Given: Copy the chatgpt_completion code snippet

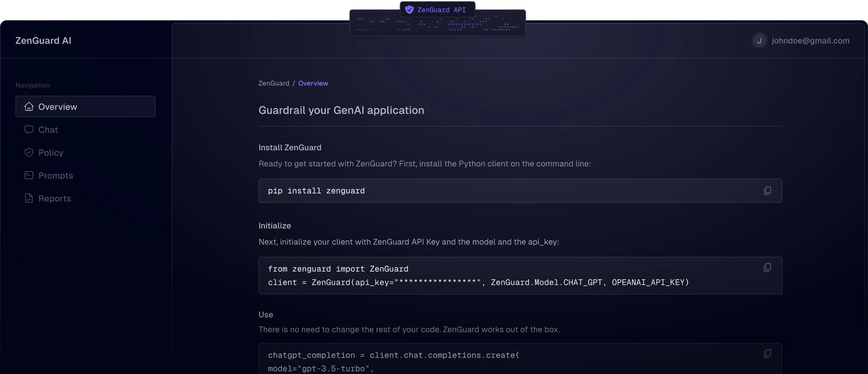Looking at the screenshot, I should [767, 353].
